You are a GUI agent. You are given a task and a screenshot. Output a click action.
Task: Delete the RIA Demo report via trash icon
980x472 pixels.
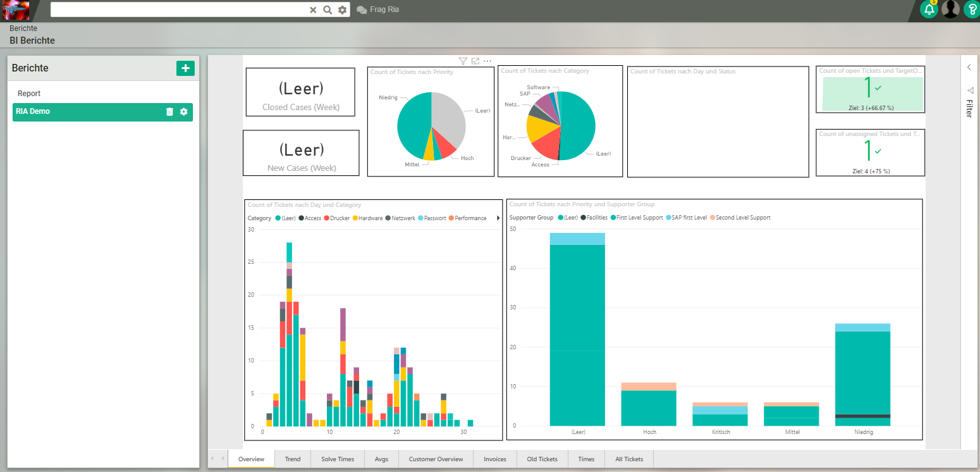169,112
